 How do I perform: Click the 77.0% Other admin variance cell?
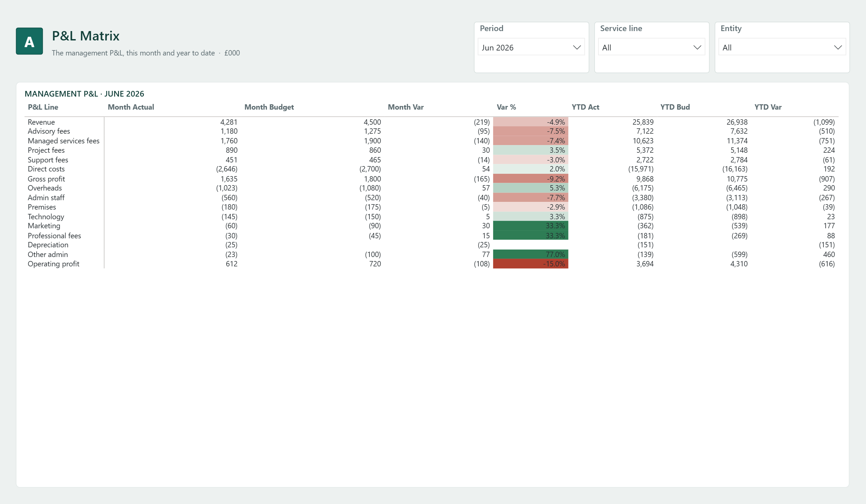coord(530,254)
